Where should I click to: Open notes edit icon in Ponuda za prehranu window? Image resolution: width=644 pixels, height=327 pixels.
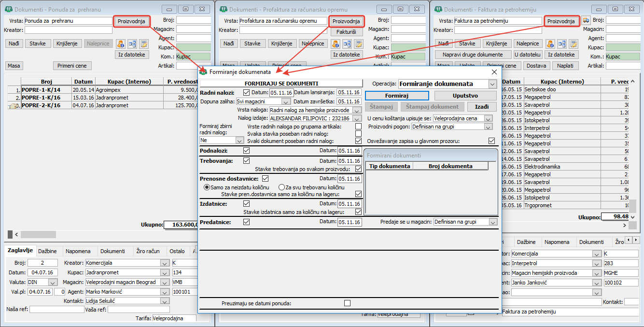point(143,44)
